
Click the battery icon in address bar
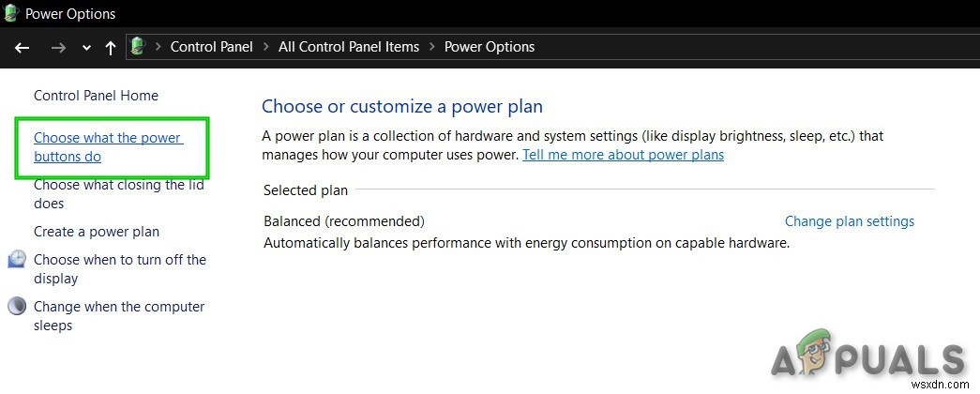(x=139, y=46)
